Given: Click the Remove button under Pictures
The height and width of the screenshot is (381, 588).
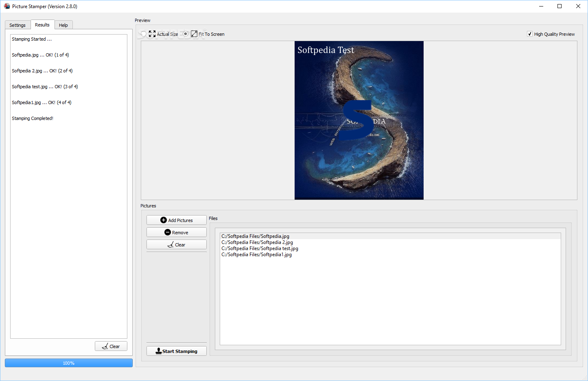Looking at the screenshot, I should [x=177, y=232].
